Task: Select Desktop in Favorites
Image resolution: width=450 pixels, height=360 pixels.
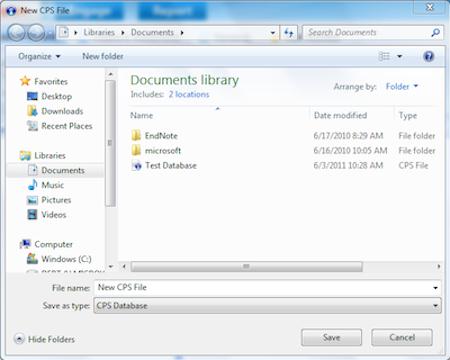Action: [x=57, y=96]
